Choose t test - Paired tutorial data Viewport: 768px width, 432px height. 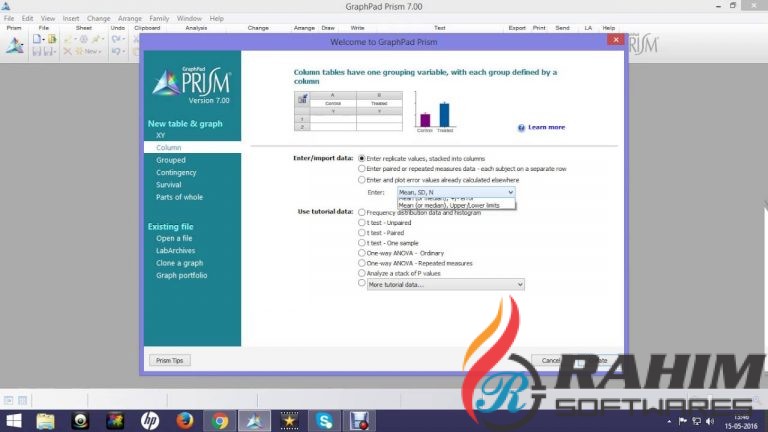[x=361, y=233]
